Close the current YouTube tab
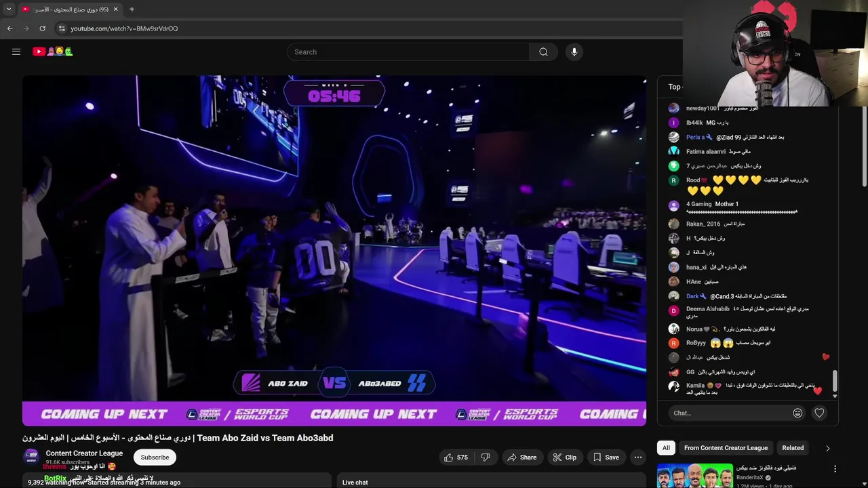The width and height of the screenshot is (868, 488). tap(115, 9)
